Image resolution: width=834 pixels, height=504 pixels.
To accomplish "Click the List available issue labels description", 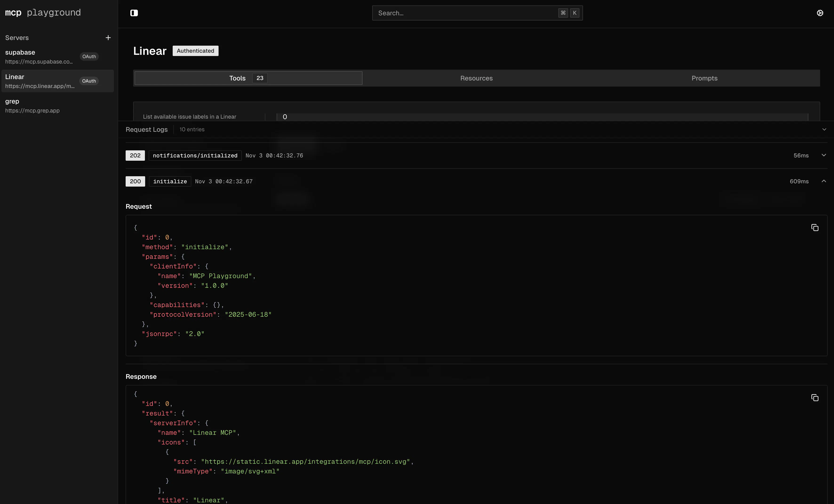I will (190, 117).
